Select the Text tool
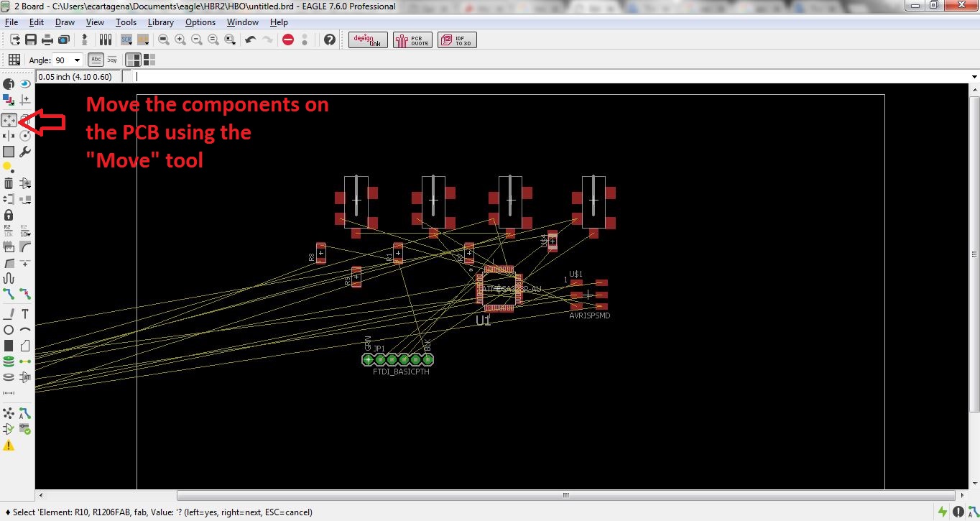980x521 pixels. point(25,313)
